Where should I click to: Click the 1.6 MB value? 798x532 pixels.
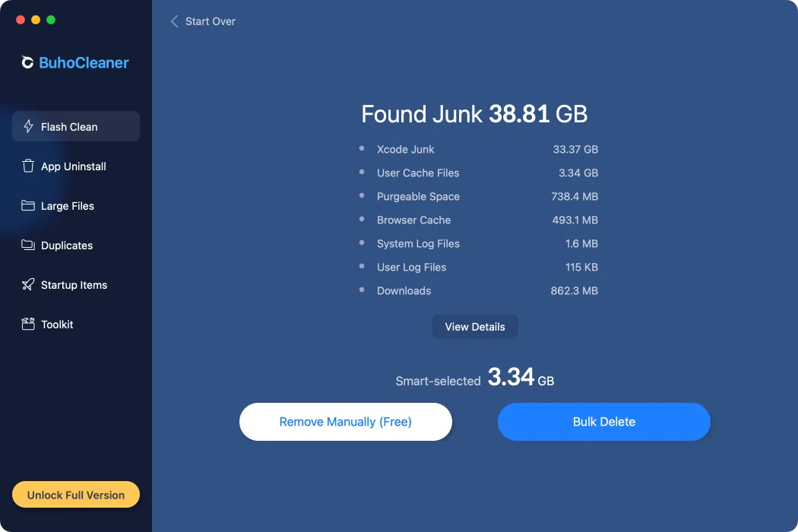click(x=581, y=243)
